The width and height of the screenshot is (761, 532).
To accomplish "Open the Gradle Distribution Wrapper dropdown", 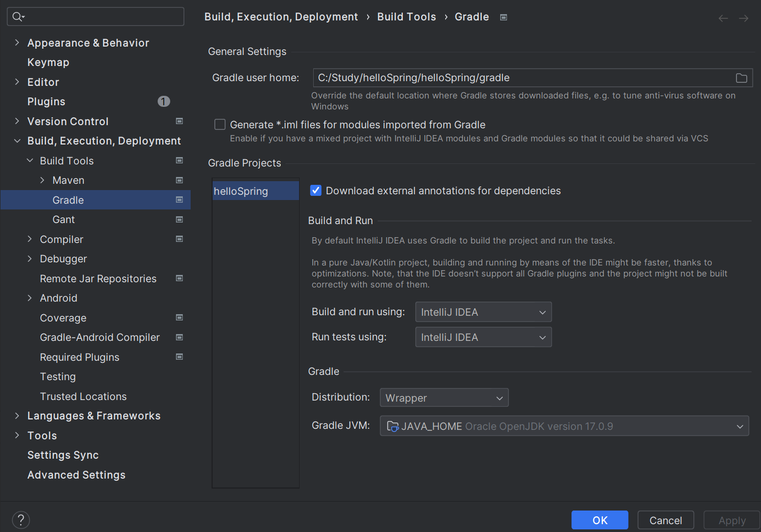I will (444, 398).
